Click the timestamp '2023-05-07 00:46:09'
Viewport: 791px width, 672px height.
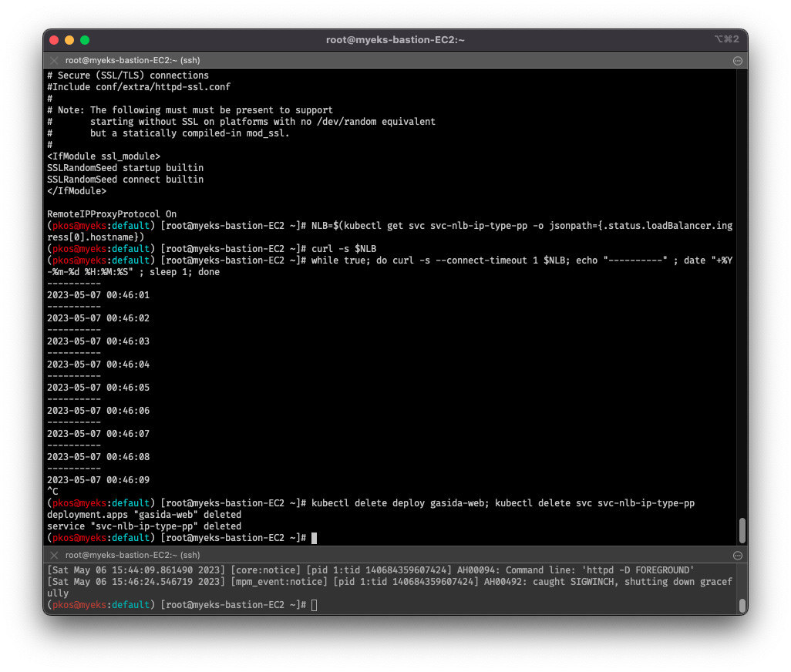coord(99,480)
